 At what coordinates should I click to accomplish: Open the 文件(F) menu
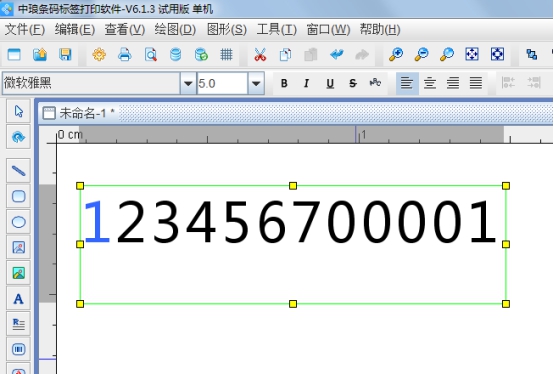click(x=25, y=29)
